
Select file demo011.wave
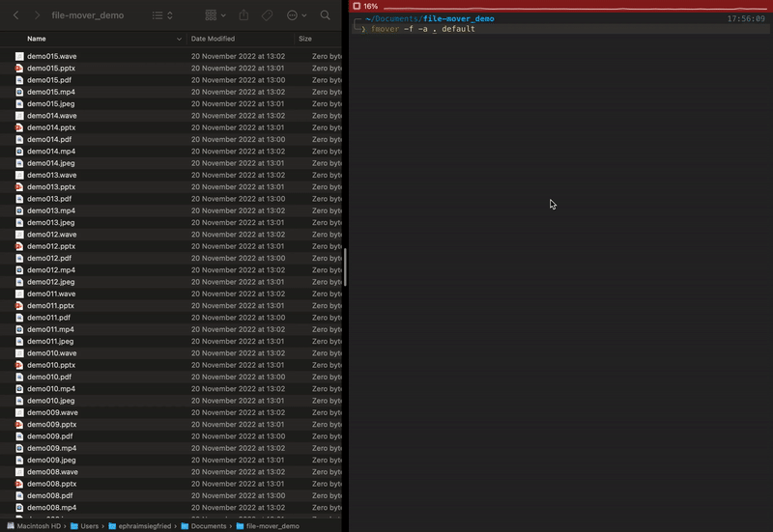click(x=51, y=294)
